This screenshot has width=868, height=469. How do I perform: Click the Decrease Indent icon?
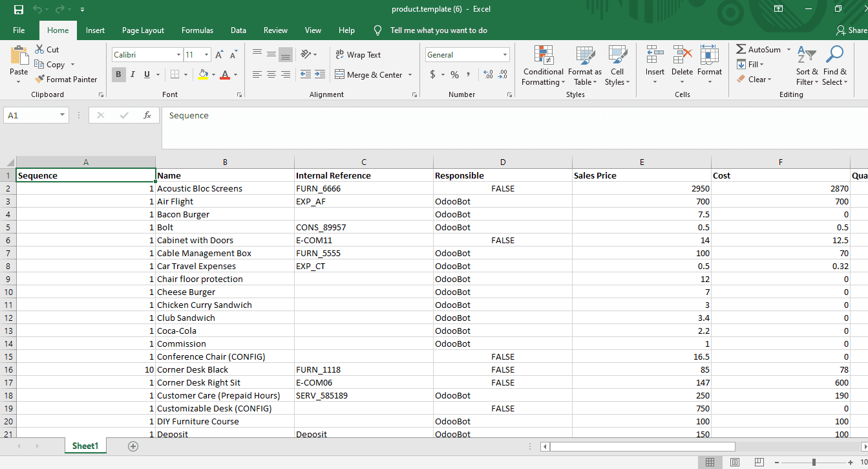click(x=305, y=75)
